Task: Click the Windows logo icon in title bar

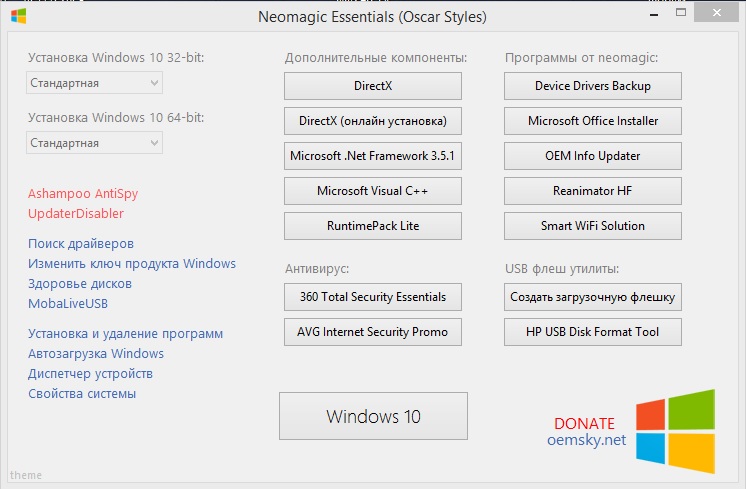Action: (x=18, y=15)
